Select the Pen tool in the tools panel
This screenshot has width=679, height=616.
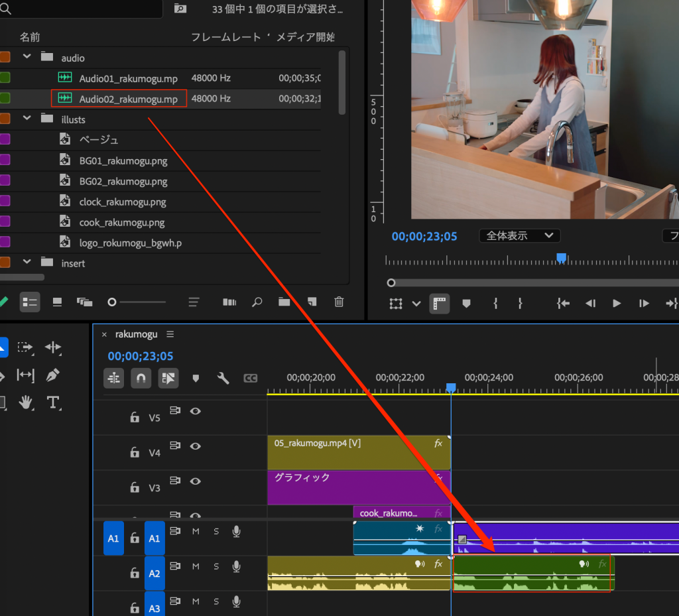click(53, 375)
